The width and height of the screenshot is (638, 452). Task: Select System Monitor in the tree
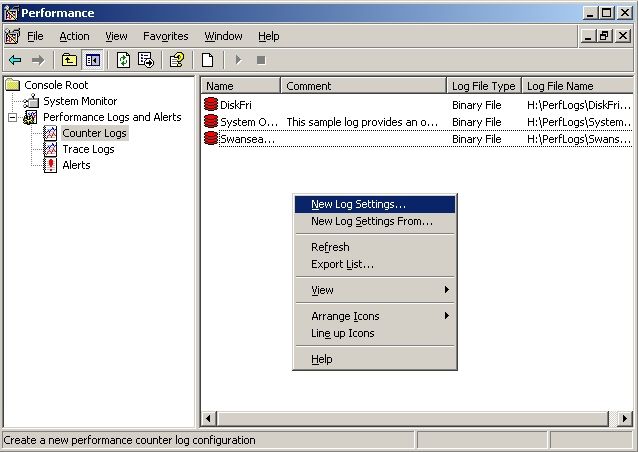pos(80,101)
